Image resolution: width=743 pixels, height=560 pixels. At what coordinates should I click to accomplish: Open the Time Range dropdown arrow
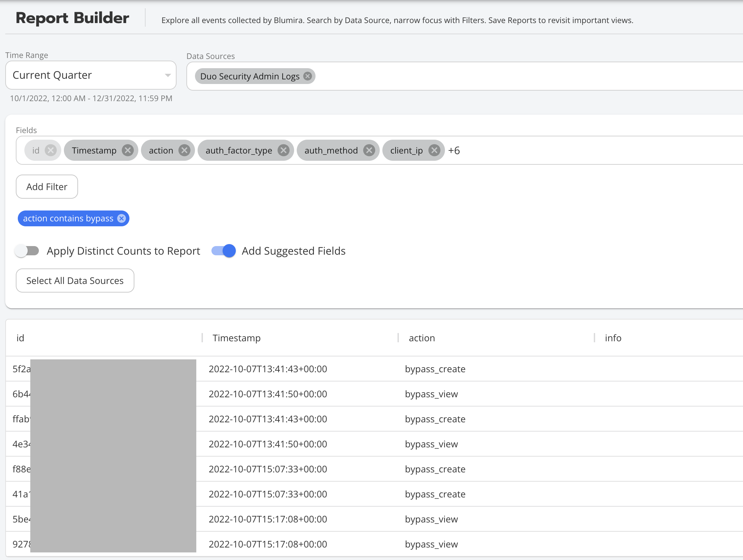[x=168, y=75]
